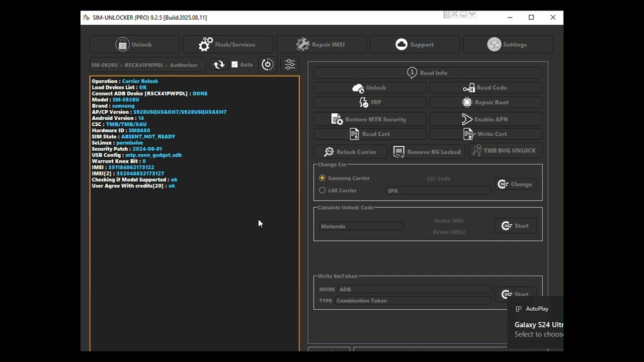
Task: Open the Unlock tab
Action: [134, 44]
